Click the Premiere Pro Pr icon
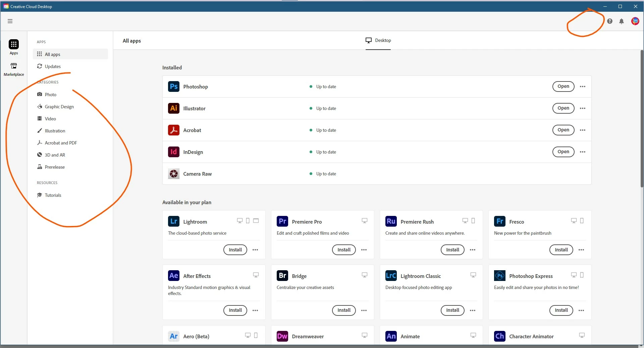The width and height of the screenshot is (644, 348). (282, 221)
